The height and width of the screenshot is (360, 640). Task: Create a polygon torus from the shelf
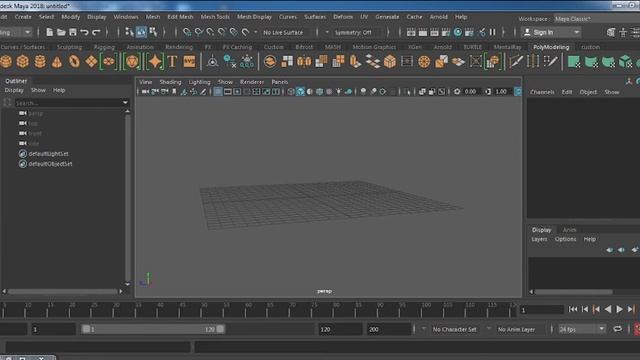pos(74,62)
